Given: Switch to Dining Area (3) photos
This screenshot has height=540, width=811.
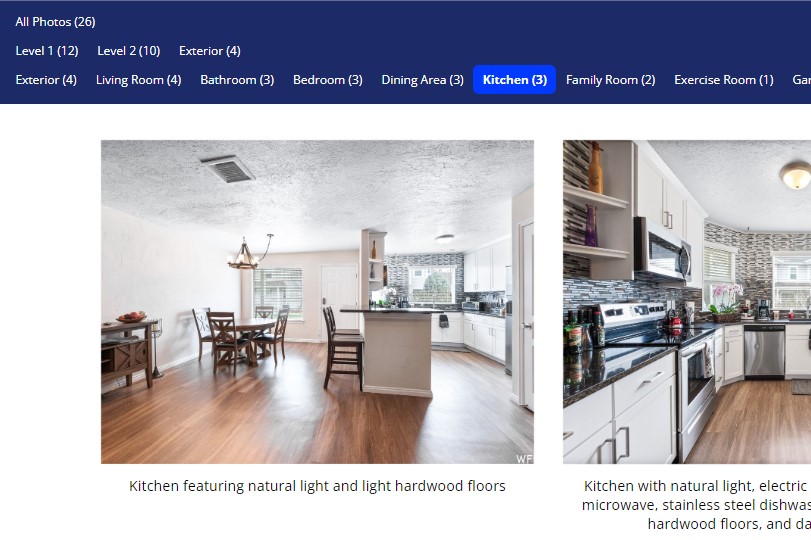Looking at the screenshot, I should (x=423, y=80).
